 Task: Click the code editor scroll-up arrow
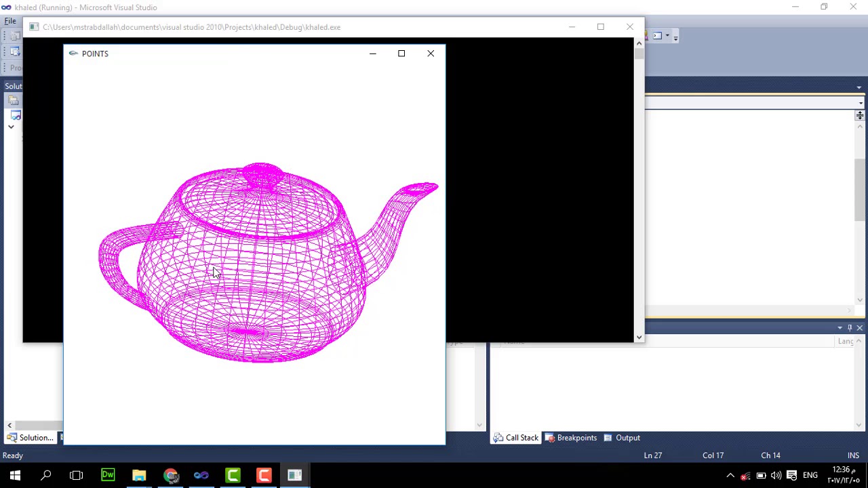(860, 127)
